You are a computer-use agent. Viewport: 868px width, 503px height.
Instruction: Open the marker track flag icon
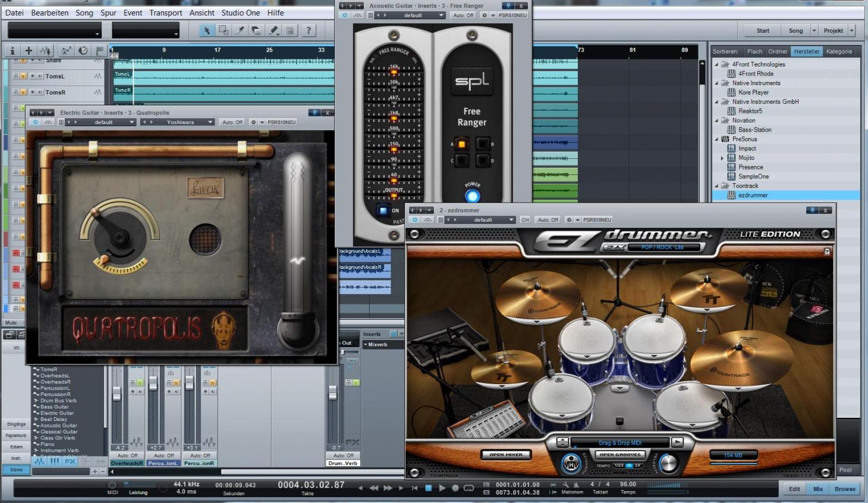coord(99,51)
